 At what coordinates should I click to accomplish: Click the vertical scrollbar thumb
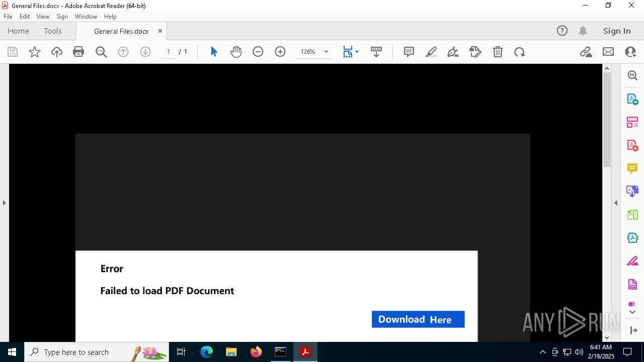(607, 120)
